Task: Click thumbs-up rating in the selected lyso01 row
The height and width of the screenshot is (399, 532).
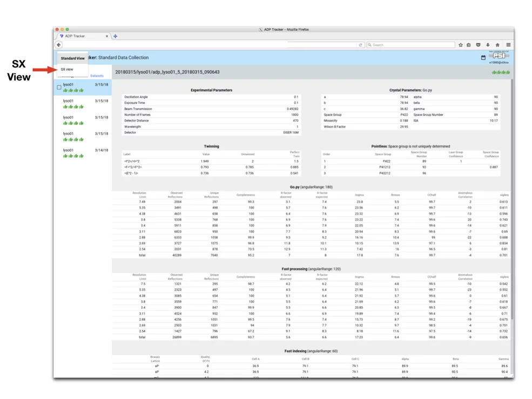Action: click(73, 90)
